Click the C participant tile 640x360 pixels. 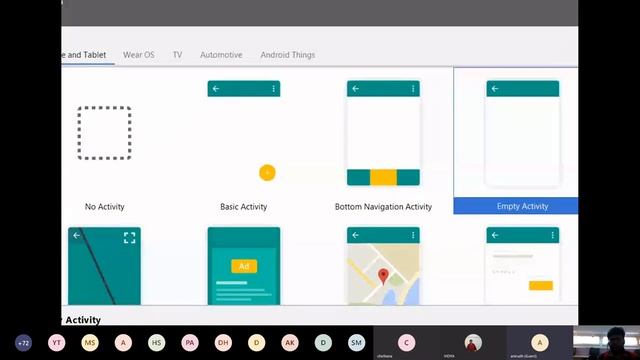tap(407, 343)
